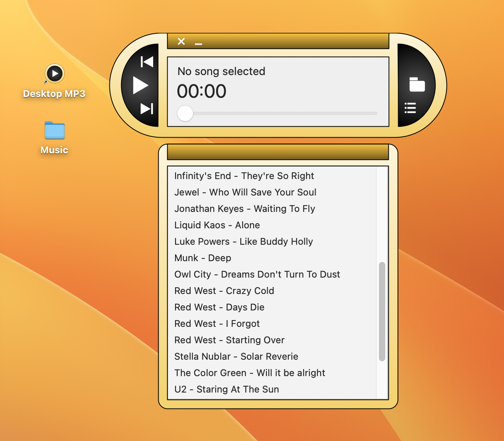Image resolution: width=504 pixels, height=441 pixels.
Task: Select "Jewel - Who Will Save Your Soul"
Action: coord(245,192)
